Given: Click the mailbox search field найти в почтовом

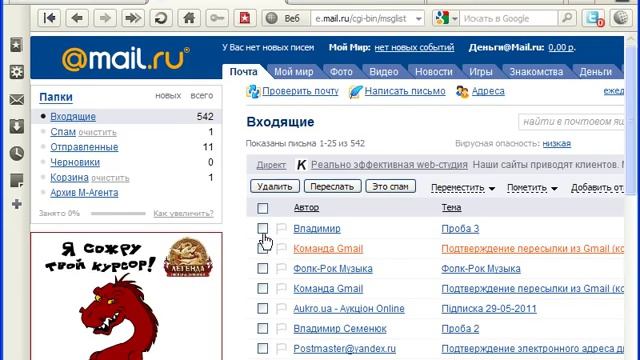Looking at the screenshot, I should [x=571, y=122].
